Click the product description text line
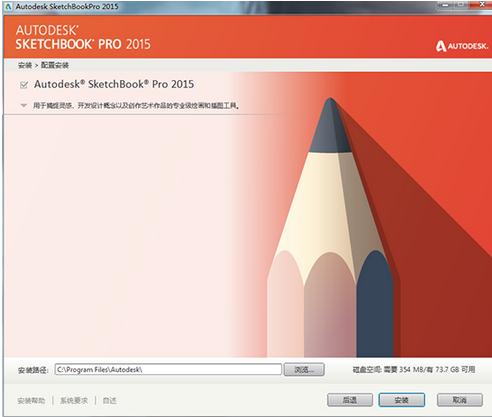 coord(136,106)
